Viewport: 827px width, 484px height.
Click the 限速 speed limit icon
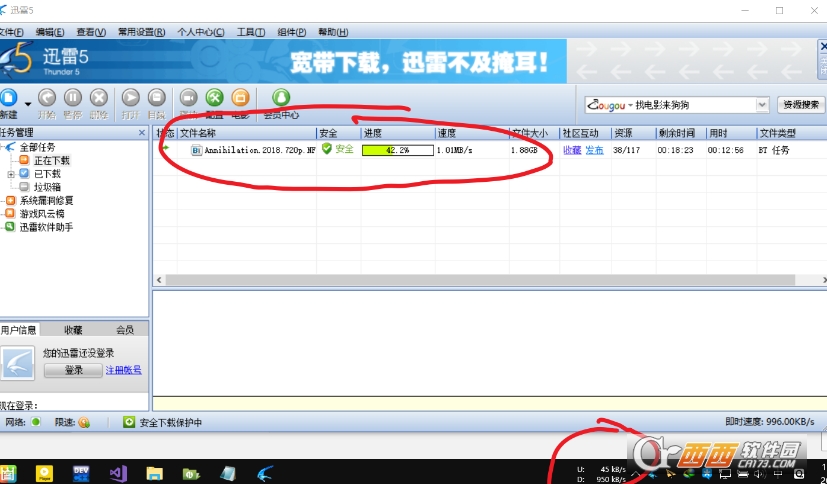point(84,422)
